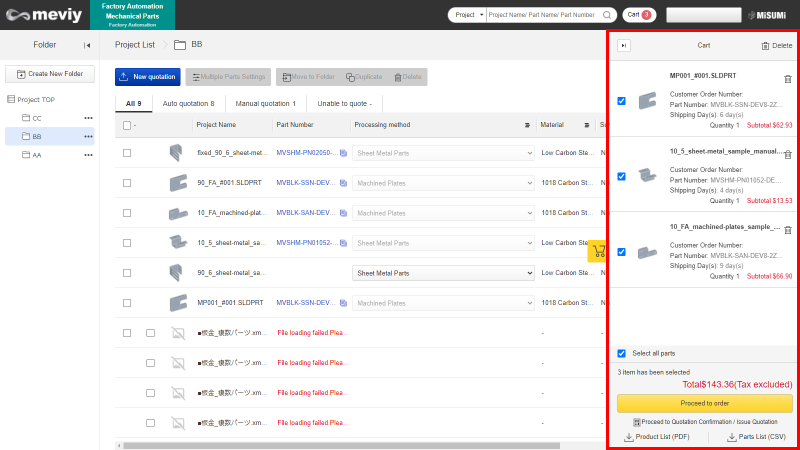Click the meviy logo
The image size is (800, 450).
43,15
